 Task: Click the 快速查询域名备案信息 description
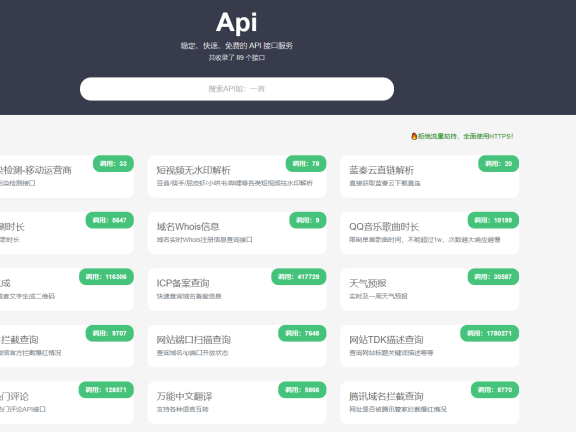(x=189, y=296)
